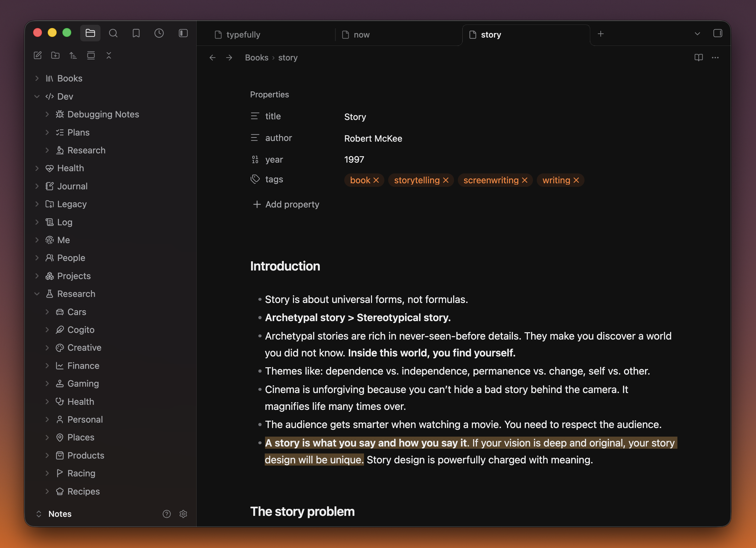Switch to reading view book icon

pos(698,58)
